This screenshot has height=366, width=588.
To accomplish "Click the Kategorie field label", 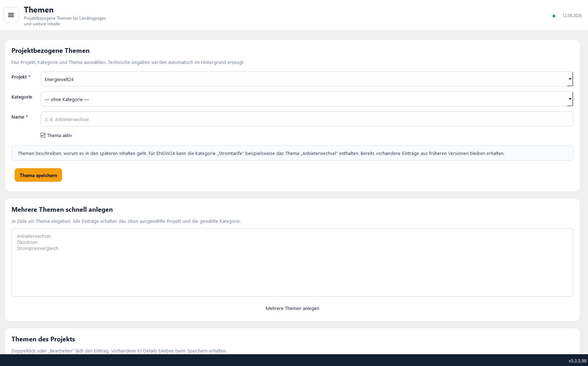I will (x=22, y=97).
